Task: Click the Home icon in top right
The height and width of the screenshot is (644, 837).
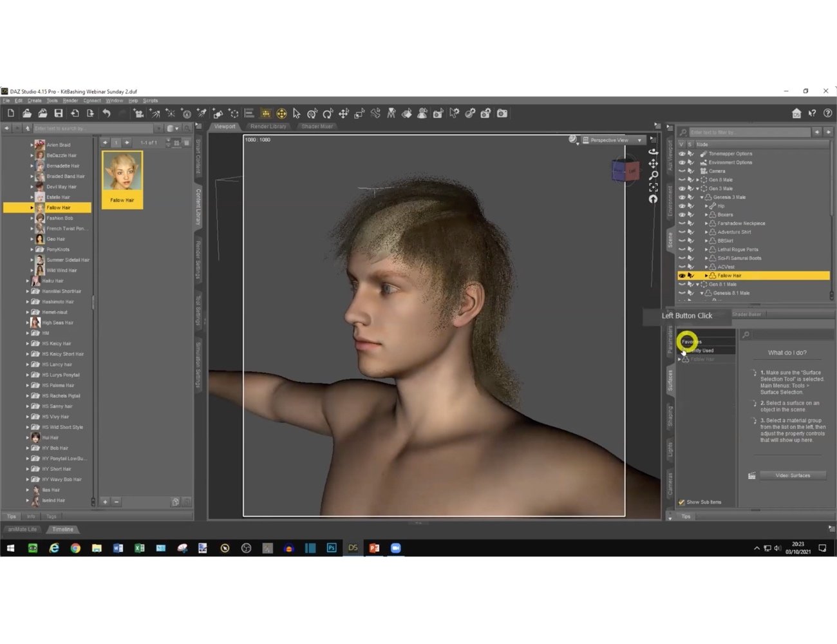Action: click(796, 113)
